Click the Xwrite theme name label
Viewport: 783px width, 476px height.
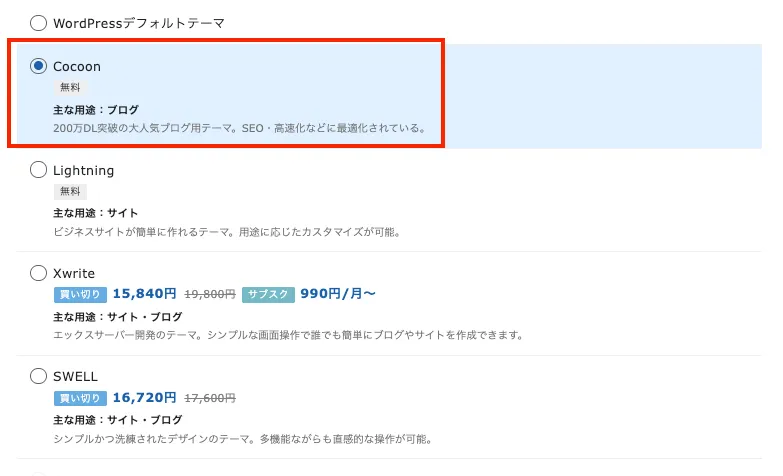click(x=74, y=272)
